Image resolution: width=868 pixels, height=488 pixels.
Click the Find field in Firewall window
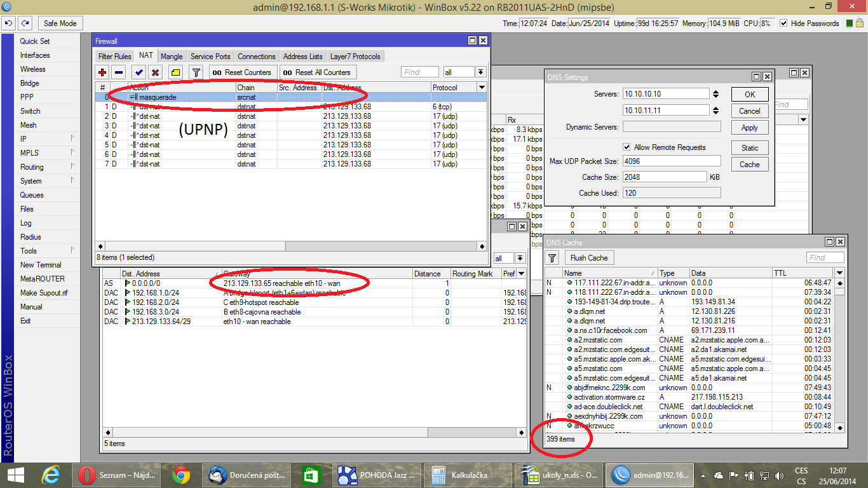(x=420, y=72)
